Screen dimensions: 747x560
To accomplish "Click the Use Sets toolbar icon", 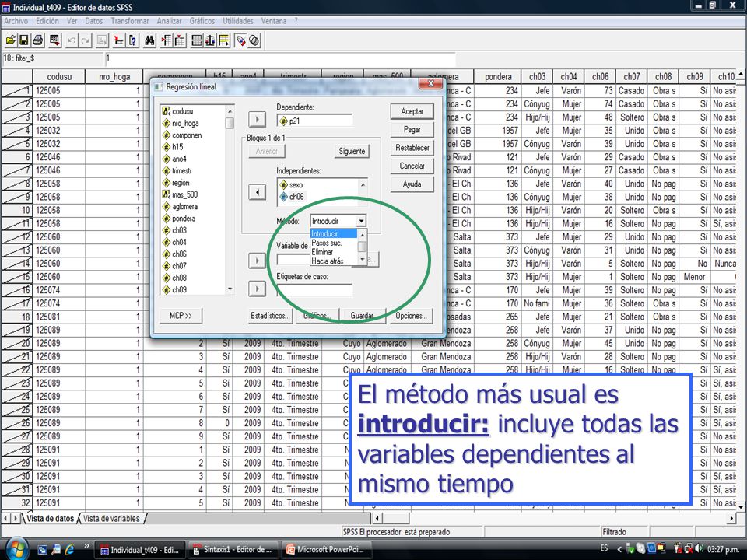I will 254,40.
